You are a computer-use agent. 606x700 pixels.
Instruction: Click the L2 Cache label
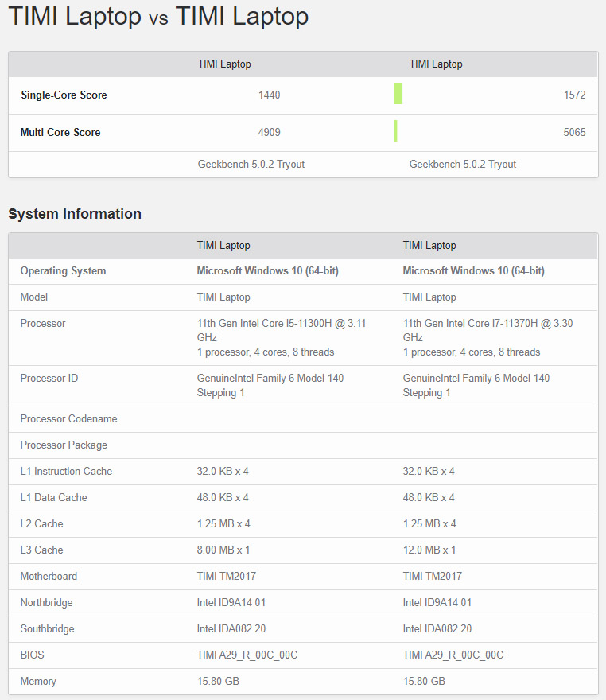click(41, 524)
